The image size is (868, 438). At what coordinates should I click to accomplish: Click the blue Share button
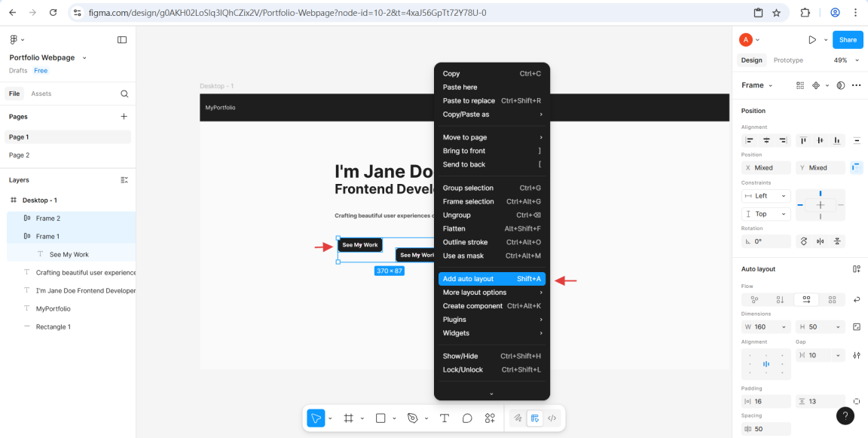(848, 40)
